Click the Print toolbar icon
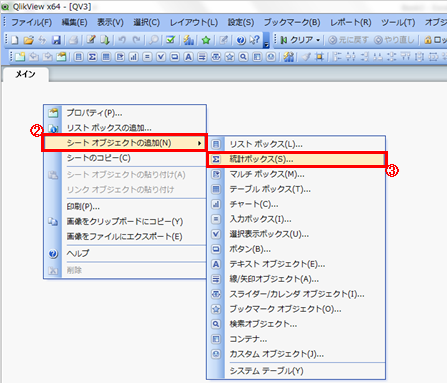 click(x=73, y=40)
